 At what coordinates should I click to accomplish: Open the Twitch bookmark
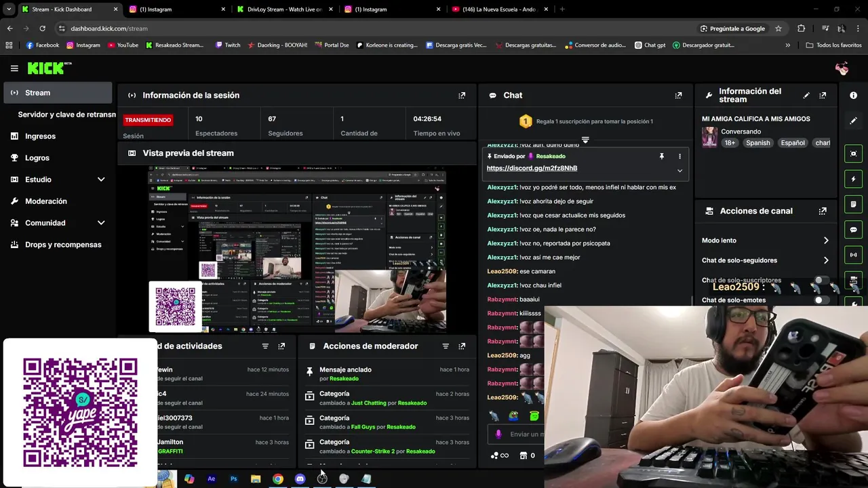click(228, 45)
